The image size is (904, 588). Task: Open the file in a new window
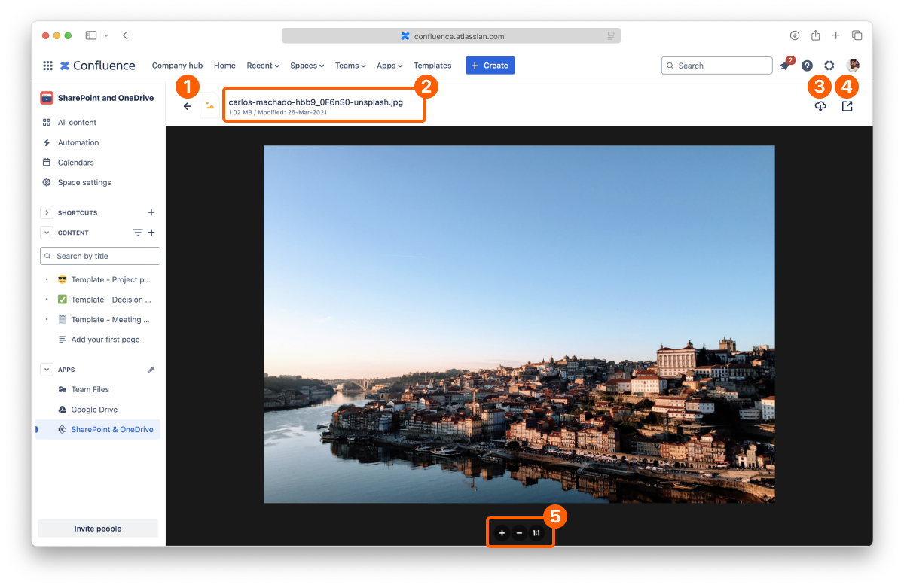(x=847, y=106)
